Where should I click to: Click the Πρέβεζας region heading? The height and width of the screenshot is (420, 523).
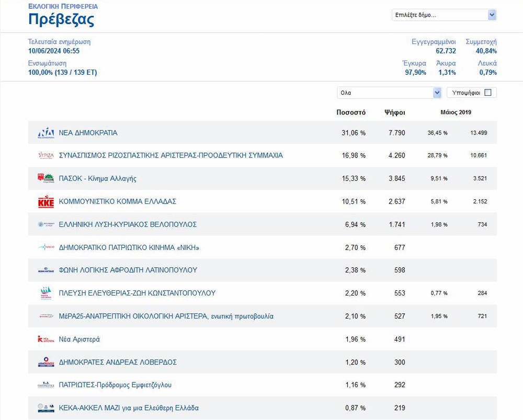tap(61, 20)
